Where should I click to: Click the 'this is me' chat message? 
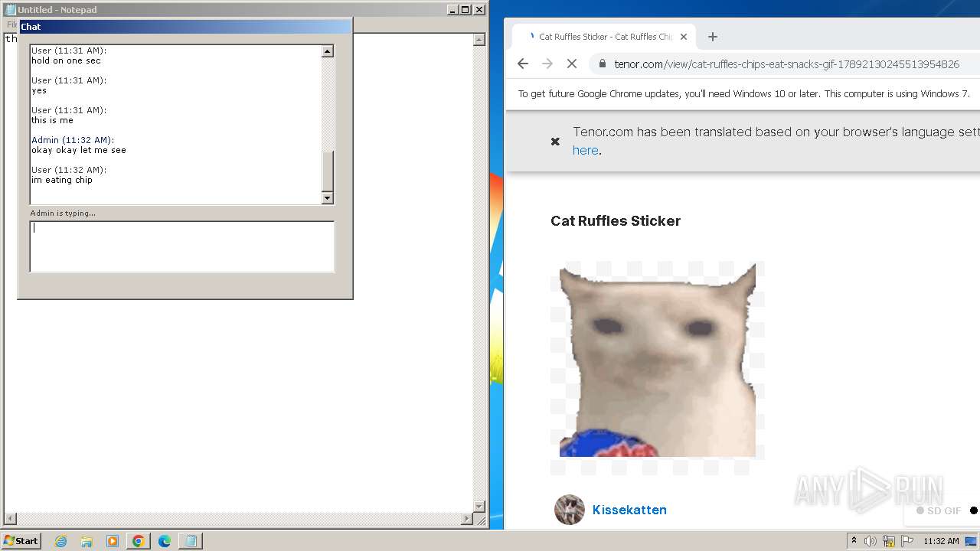click(52, 120)
